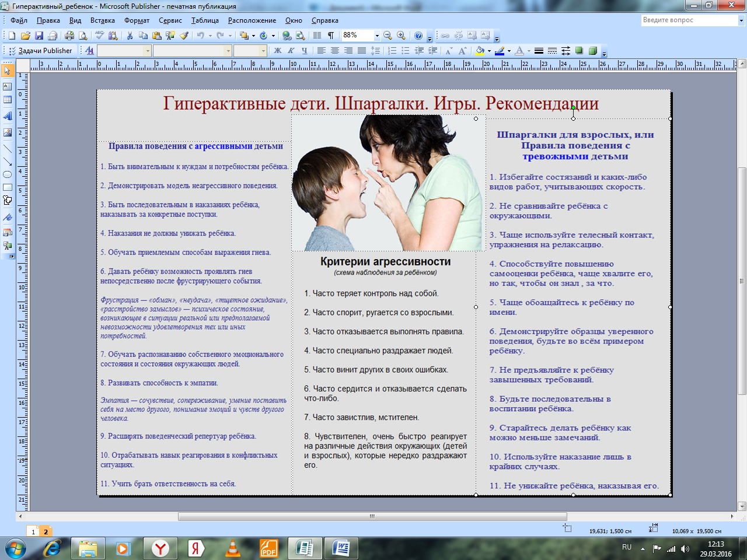This screenshot has width=747, height=560.
Task: Activate the Format Painter brush icon
Action: (184, 36)
